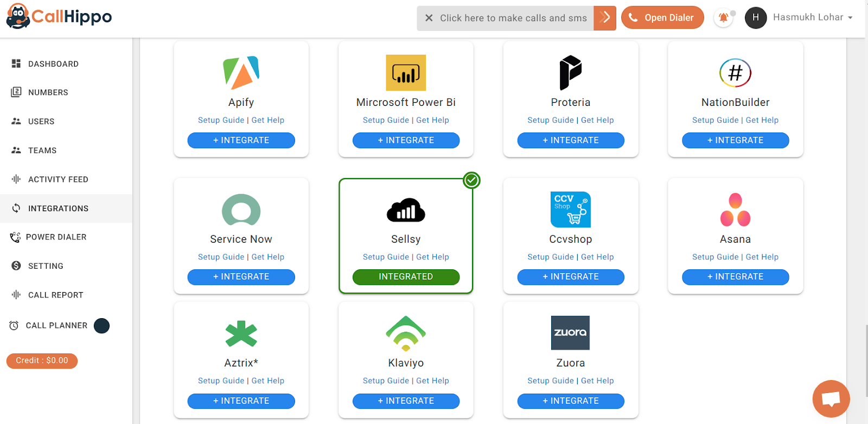868x424 pixels.
Task: Click the NationBuilder card title
Action: click(x=735, y=102)
